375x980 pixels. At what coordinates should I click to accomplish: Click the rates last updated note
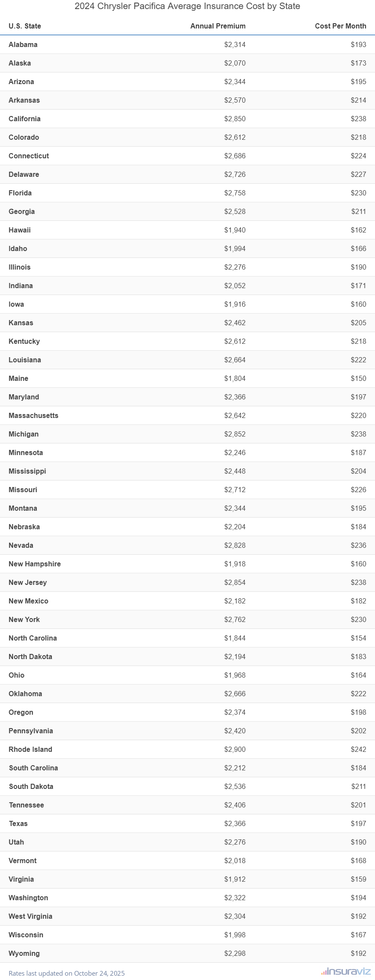67,973
